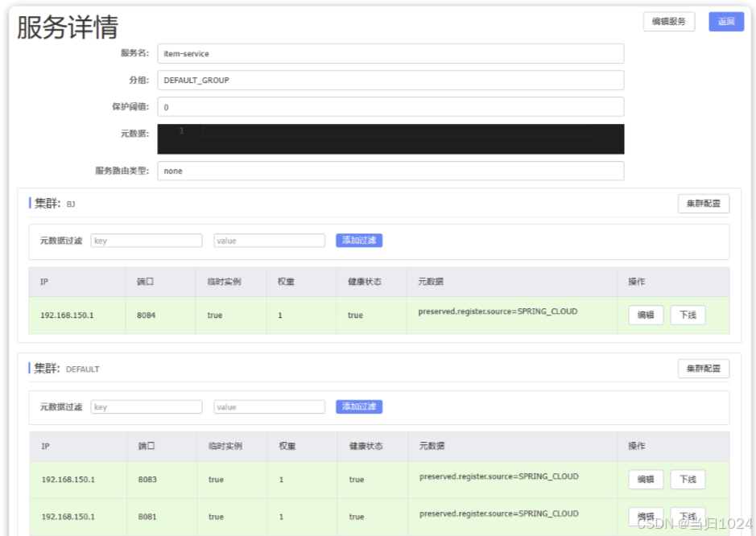Take the port 8081 instance offline (下线)

tap(688, 517)
